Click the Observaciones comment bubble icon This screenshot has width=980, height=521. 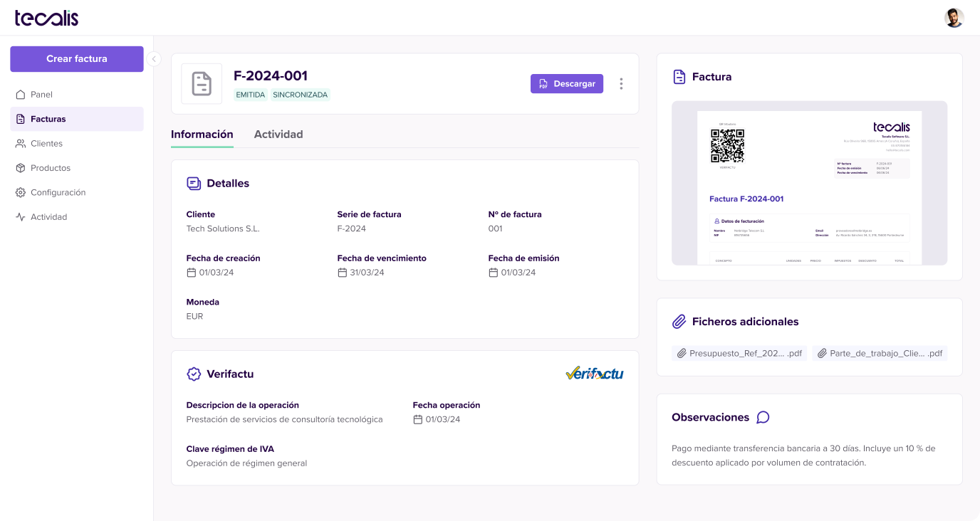click(x=763, y=418)
